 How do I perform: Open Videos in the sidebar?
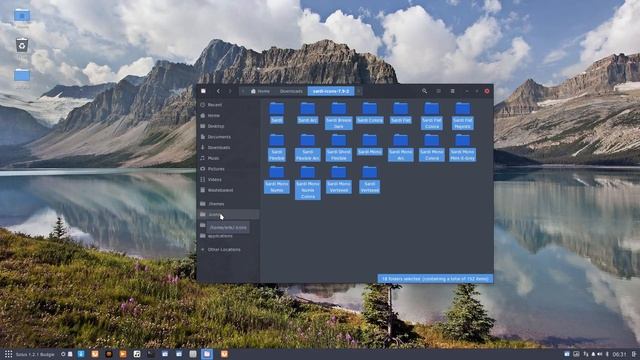[x=228, y=179]
